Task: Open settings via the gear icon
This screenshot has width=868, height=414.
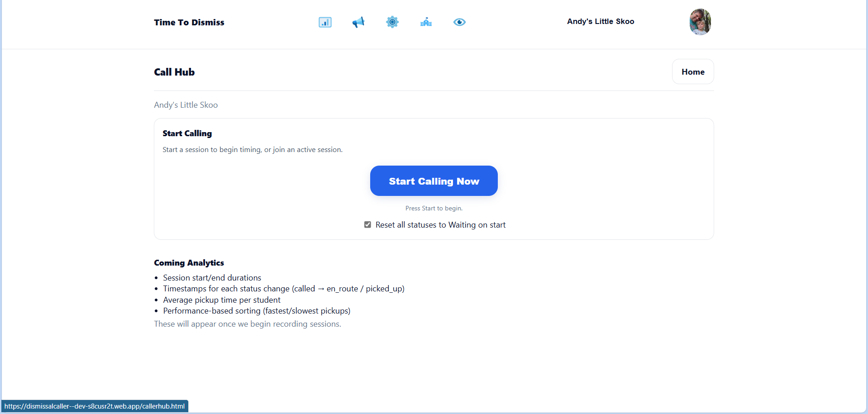Action: [x=392, y=22]
